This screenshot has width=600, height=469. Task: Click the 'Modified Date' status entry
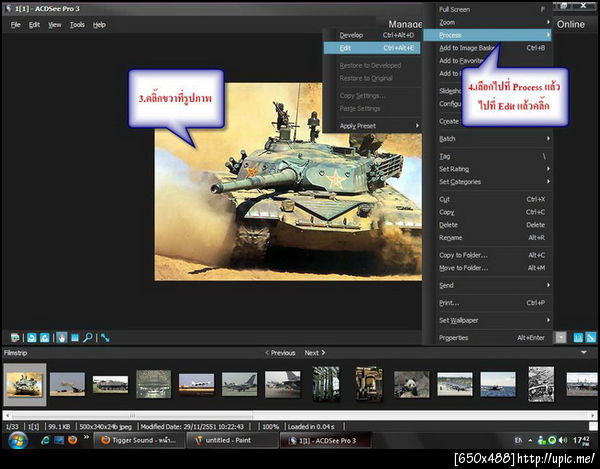click(x=192, y=427)
